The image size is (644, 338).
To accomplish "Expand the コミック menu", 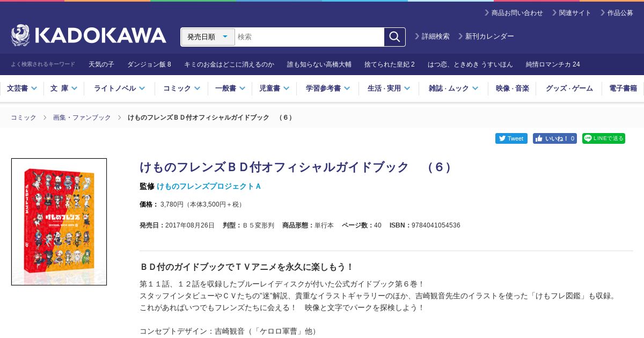I will pos(181,89).
